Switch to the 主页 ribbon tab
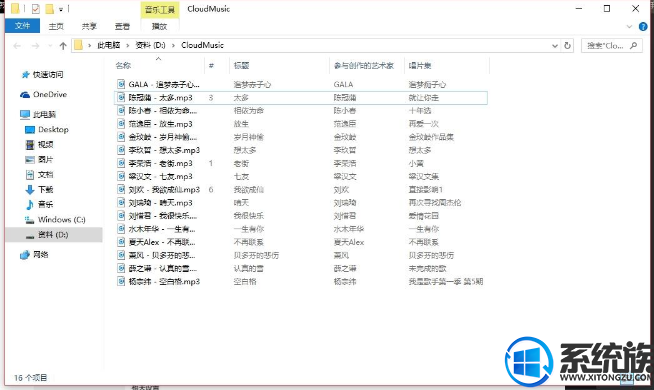 (x=56, y=26)
